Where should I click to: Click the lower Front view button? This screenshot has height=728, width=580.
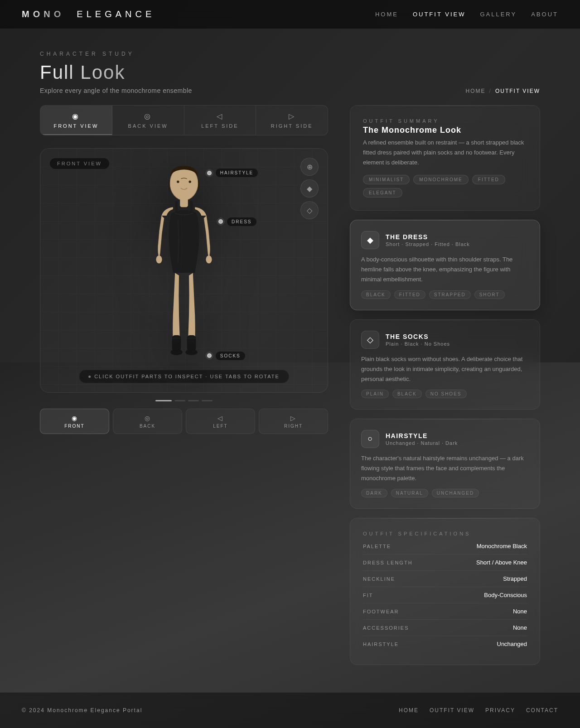point(74,421)
